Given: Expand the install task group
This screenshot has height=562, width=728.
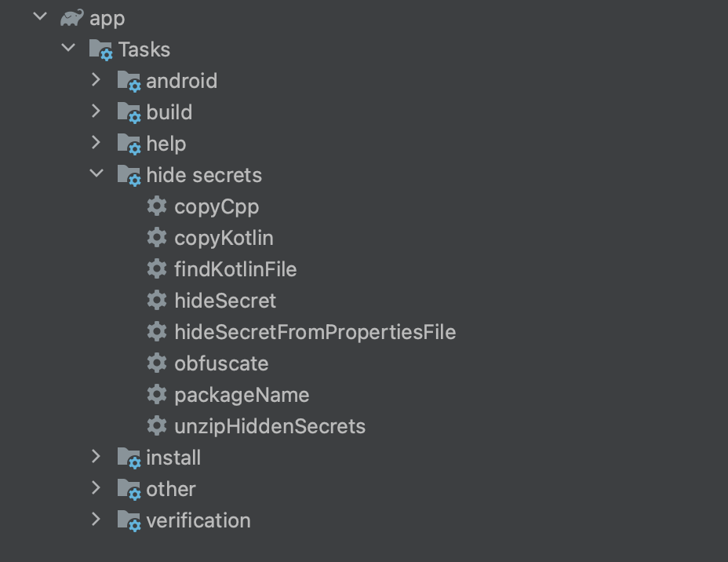Looking at the screenshot, I should (96, 457).
